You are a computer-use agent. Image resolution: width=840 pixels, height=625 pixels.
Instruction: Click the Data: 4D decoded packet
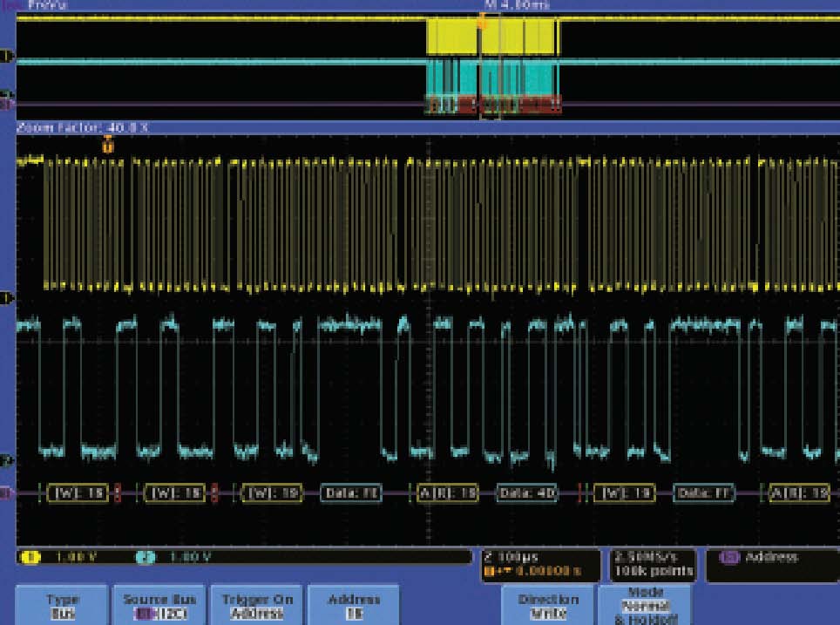[x=527, y=493]
